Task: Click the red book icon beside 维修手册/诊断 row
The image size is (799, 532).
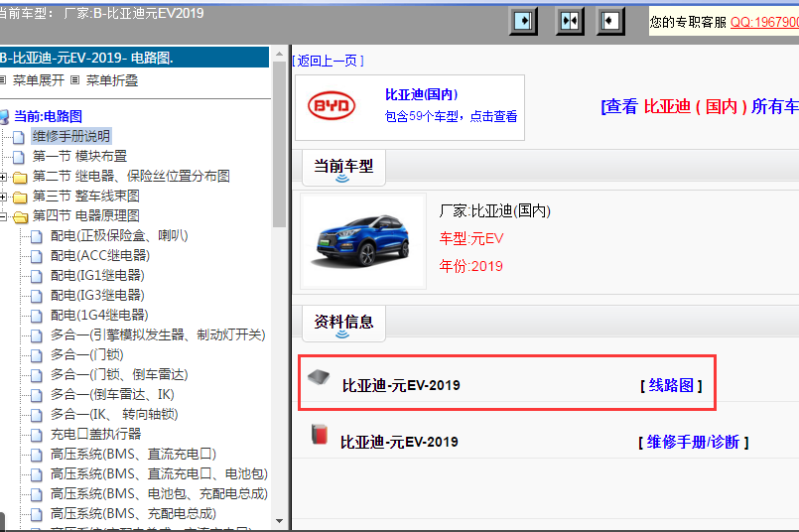Action: click(319, 434)
